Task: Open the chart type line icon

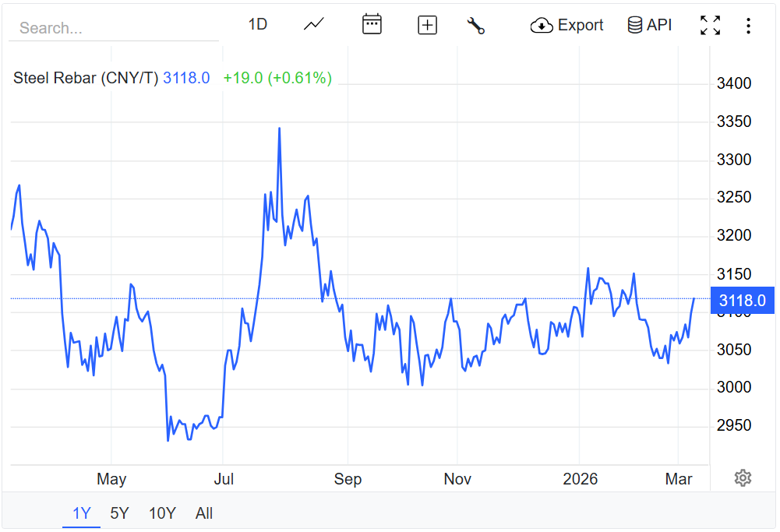Action: pos(314,25)
